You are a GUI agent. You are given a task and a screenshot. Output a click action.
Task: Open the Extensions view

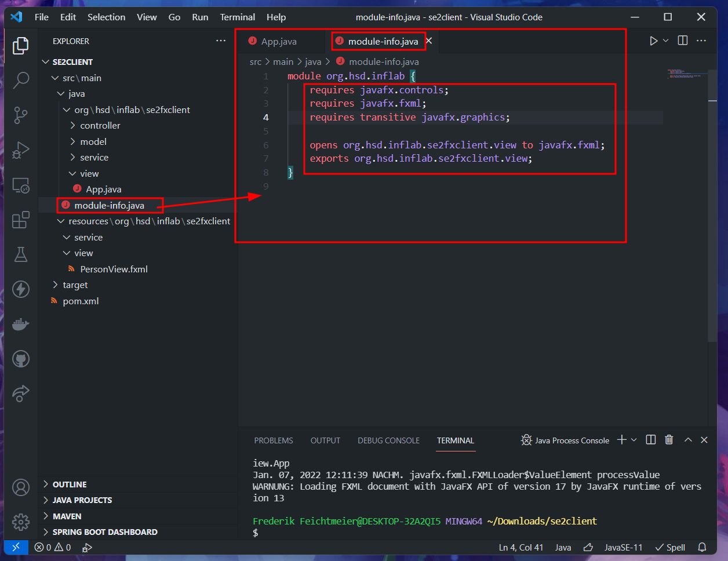click(x=21, y=220)
